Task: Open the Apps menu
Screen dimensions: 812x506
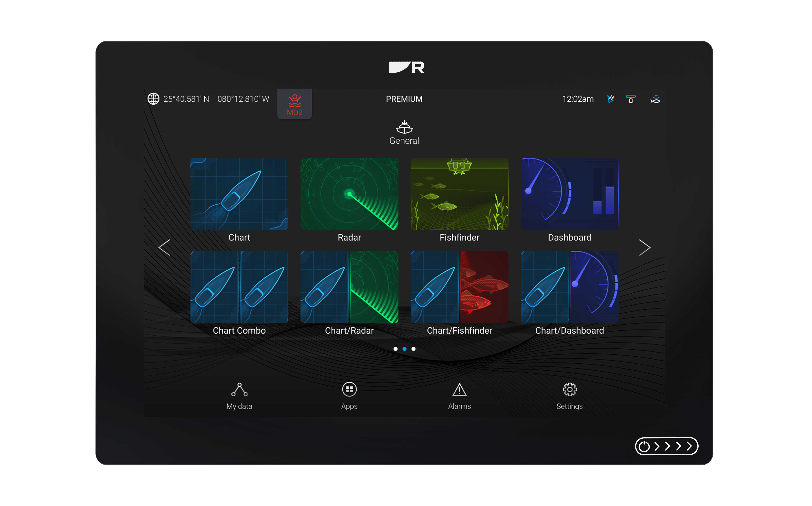Action: [x=349, y=396]
